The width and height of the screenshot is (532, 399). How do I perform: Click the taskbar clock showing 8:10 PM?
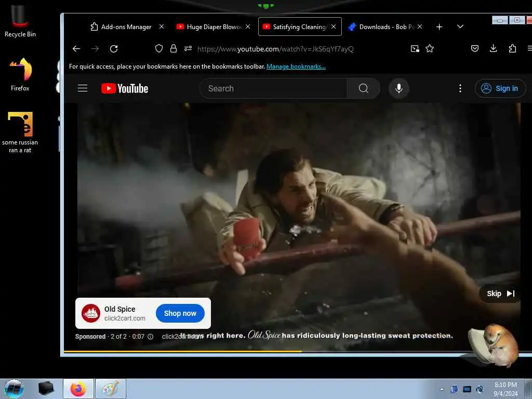coord(506,389)
